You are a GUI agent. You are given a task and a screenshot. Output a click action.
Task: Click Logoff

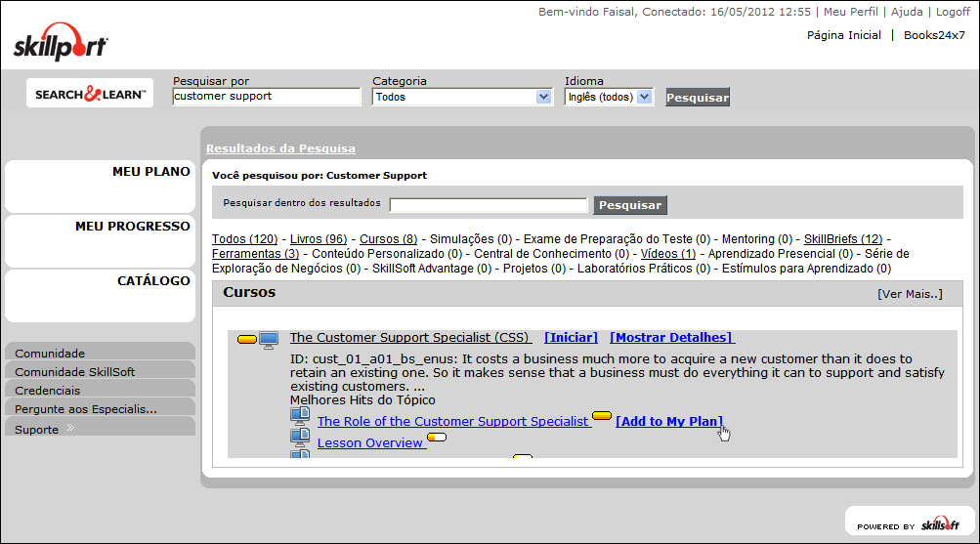(x=953, y=12)
